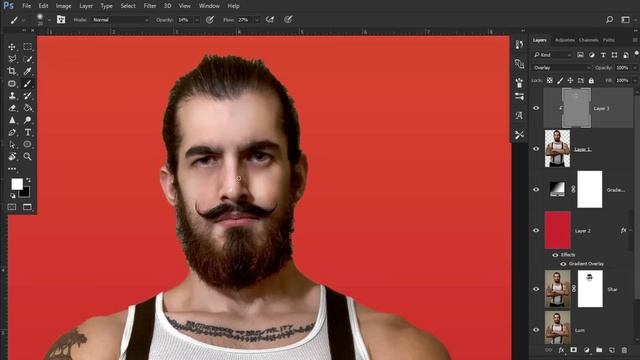This screenshot has height=360, width=640.
Task: Open layer Fill dropdown arrow
Action: click(635, 81)
